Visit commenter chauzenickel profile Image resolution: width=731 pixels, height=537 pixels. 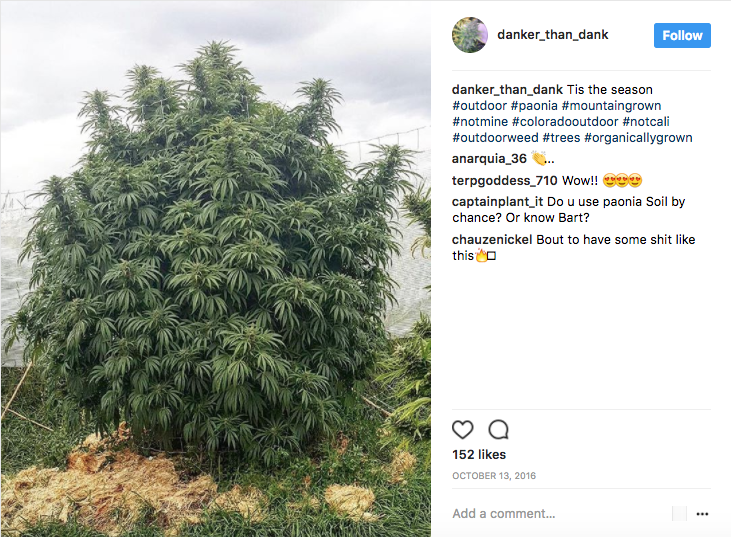coord(492,240)
